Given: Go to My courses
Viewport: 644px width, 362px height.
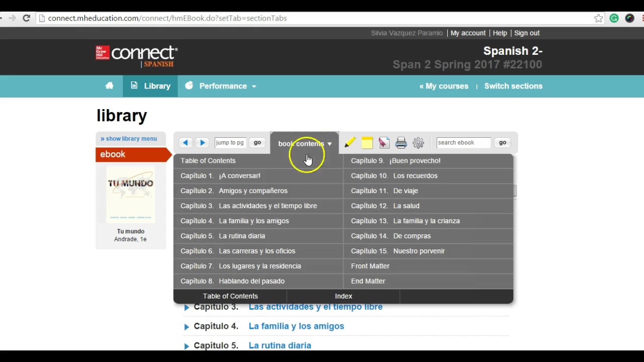Looking at the screenshot, I should click(x=444, y=86).
